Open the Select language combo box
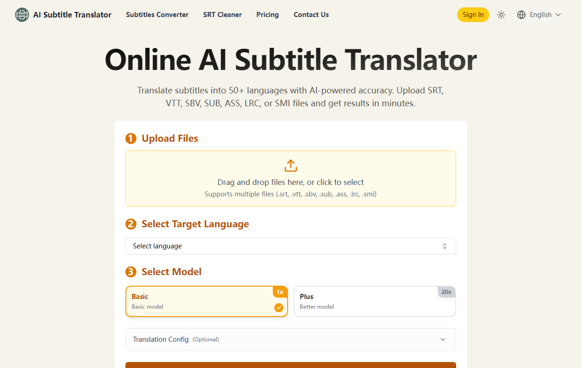Viewport: 588px width, 368px height. tap(291, 246)
